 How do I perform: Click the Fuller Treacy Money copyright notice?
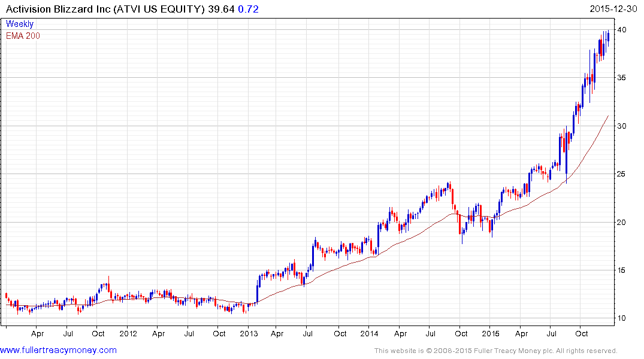[x=496, y=351]
